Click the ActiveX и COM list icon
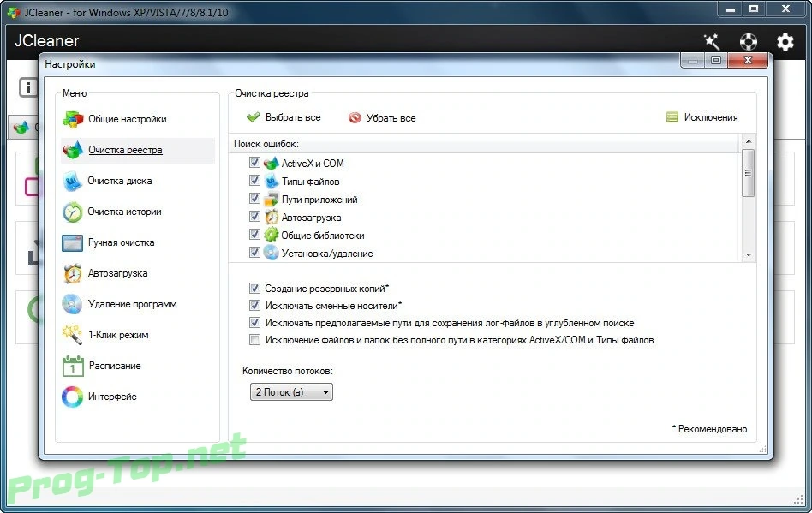The image size is (812, 513). 271,164
